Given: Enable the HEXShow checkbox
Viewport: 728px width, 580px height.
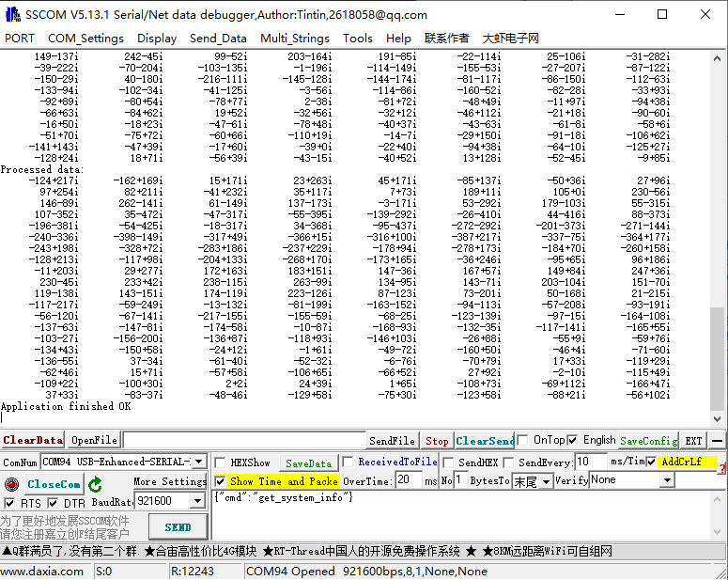Looking at the screenshot, I should [x=220, y=462].
